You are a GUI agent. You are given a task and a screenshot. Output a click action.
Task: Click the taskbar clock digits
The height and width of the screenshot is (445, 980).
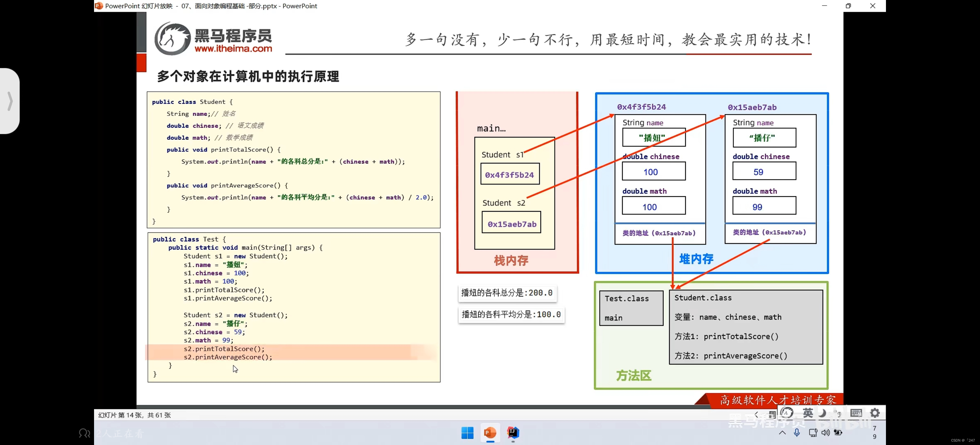pos(874,432)
